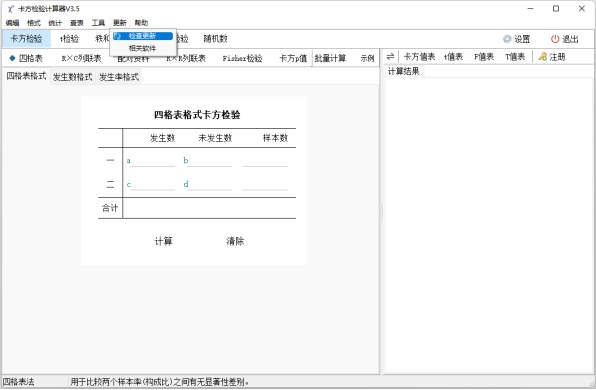The image size is (596, 390).
Task: Click the 合计 row label
Action: 110,208
